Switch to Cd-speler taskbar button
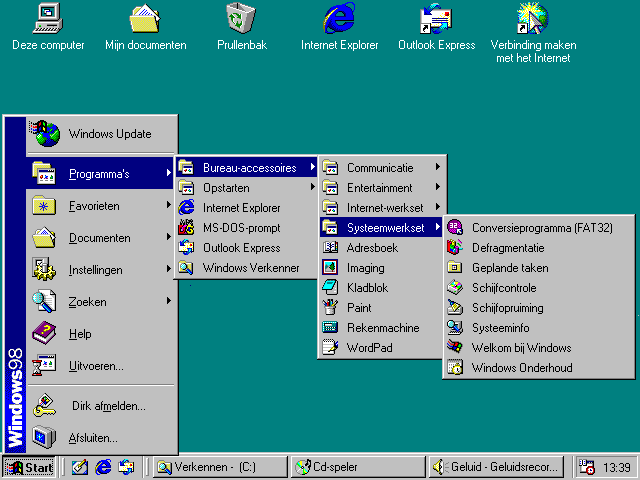Screen dimensions: 640x480 pyautogui.click(x=358, y=467)
